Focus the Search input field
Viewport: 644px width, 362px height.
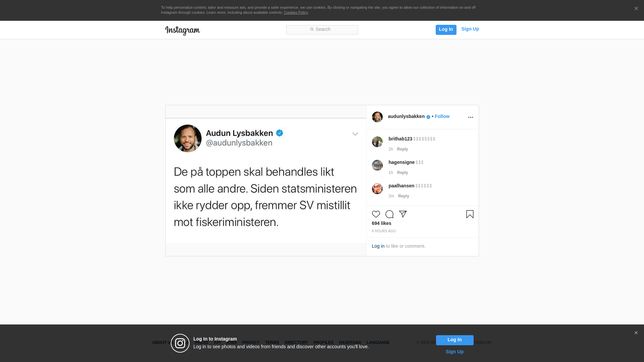(322, 29)
